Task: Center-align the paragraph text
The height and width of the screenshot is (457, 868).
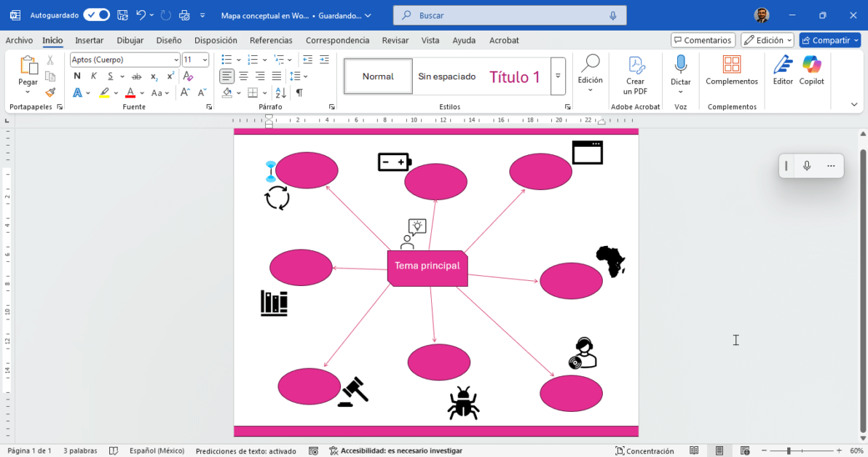Action: pos(244,76)
